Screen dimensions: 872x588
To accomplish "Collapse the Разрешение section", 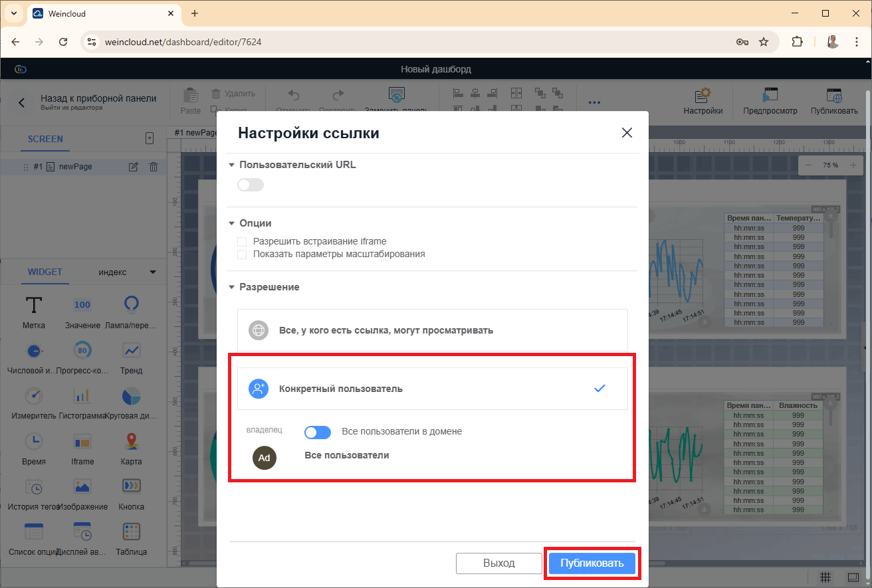I will click(232, 288).
